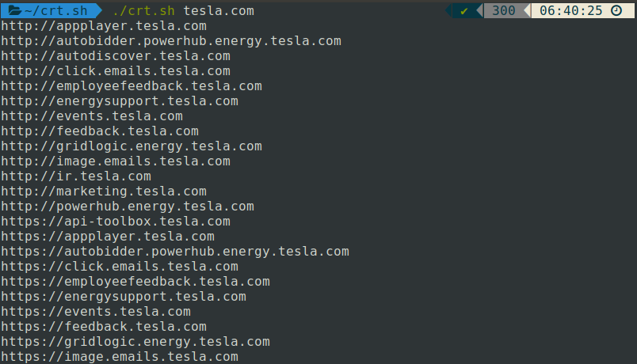The image size is (637, 364).
Task: Open the http://appplayer.tesla.com link
Action: [104, 26]
